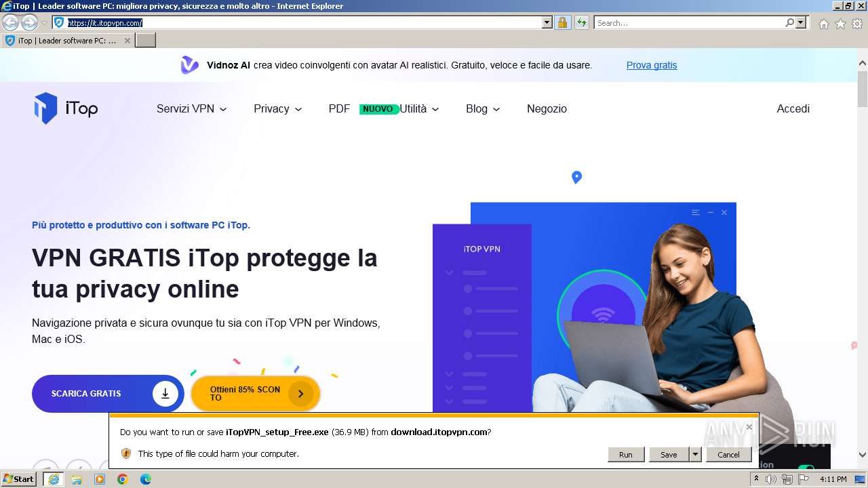The image size is (868, 488).
Task: Expand the Servizi VPN menu
Action: [x=192, y=108]
